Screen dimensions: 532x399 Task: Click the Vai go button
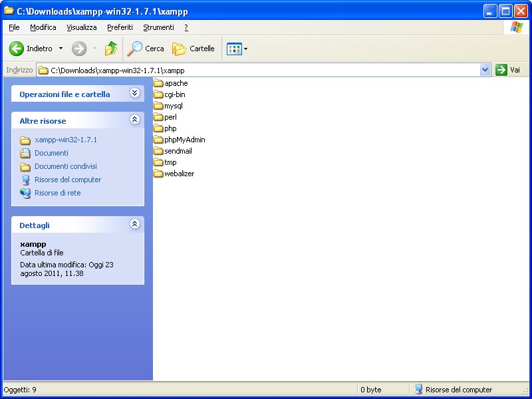[508, 70]
